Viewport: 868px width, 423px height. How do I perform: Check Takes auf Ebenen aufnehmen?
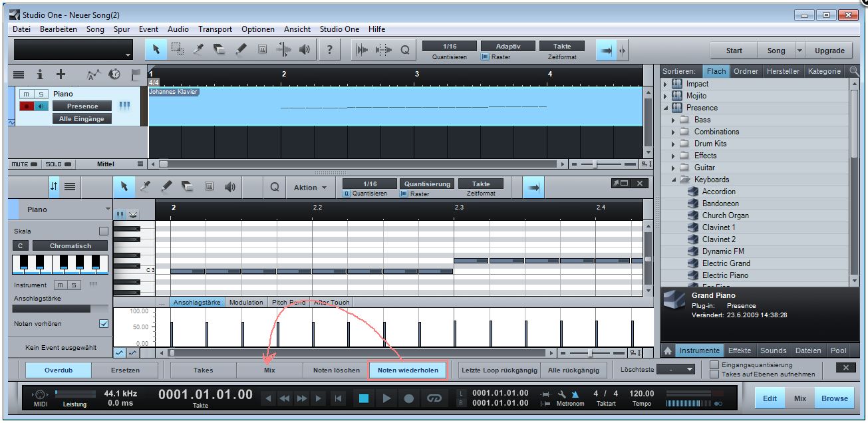[x=714, y=374]
